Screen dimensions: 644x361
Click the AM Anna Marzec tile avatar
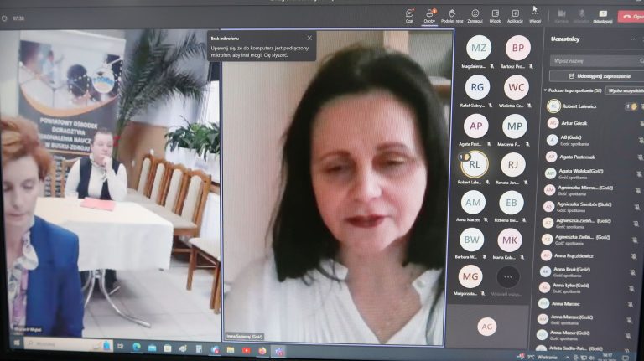pos(473,202)
